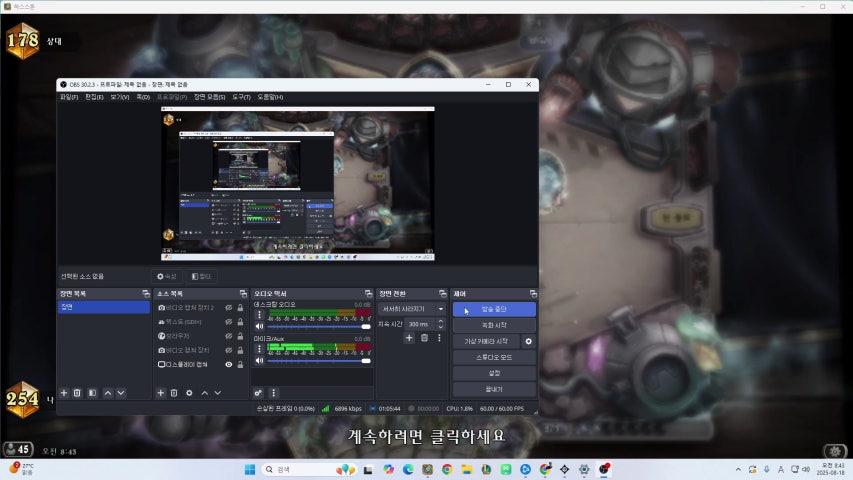This screenshot has width=853, height=480.
Task: Remove source using the 소스 목록 trash icon
Action: point(174,392)
